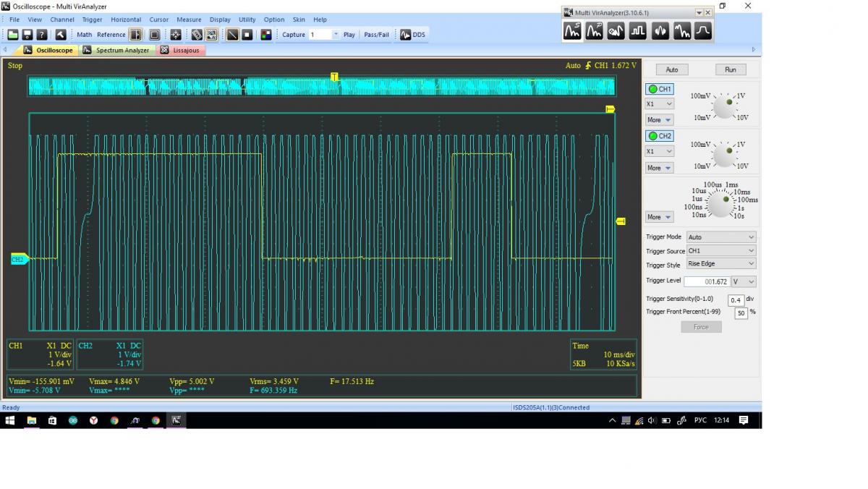Open Yandex browser from the taskbar
868x489 pixels.
[x=93, y=420]
